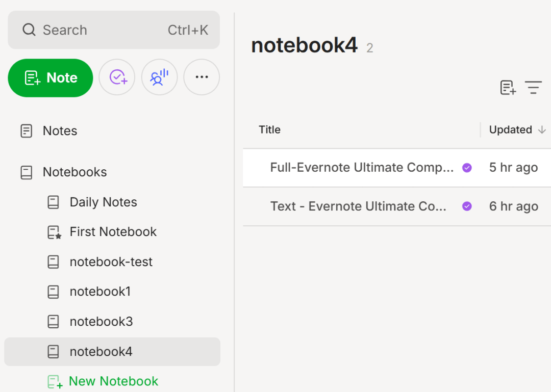Sort by the Title column header
551x392 pixels.
[269, 129]
